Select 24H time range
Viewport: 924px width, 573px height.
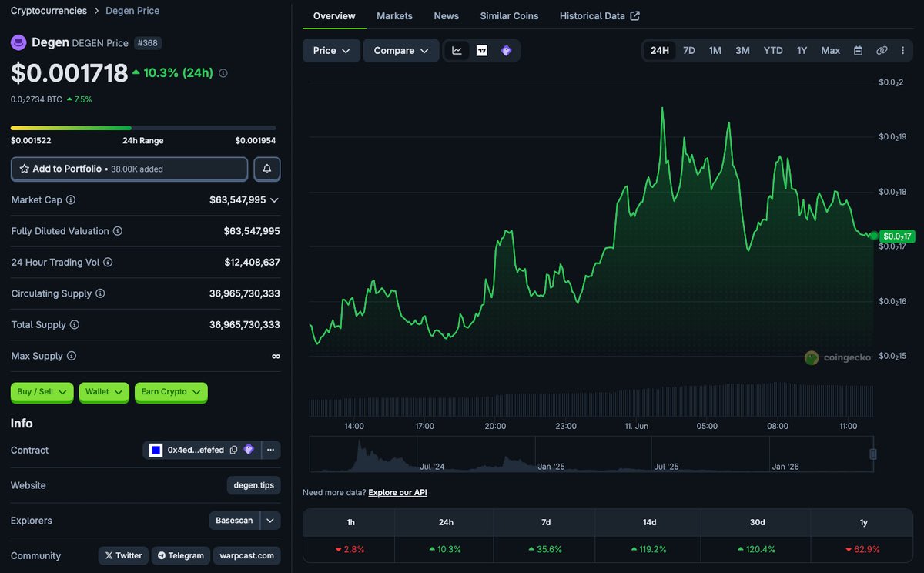pos(660,51)
